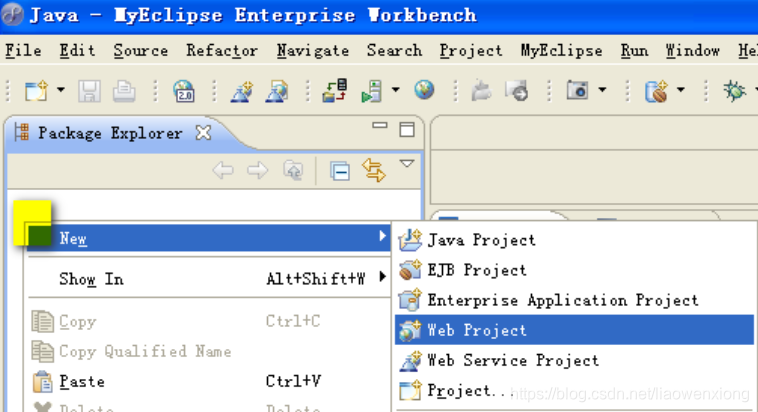Open the File menu

[23, 50]
